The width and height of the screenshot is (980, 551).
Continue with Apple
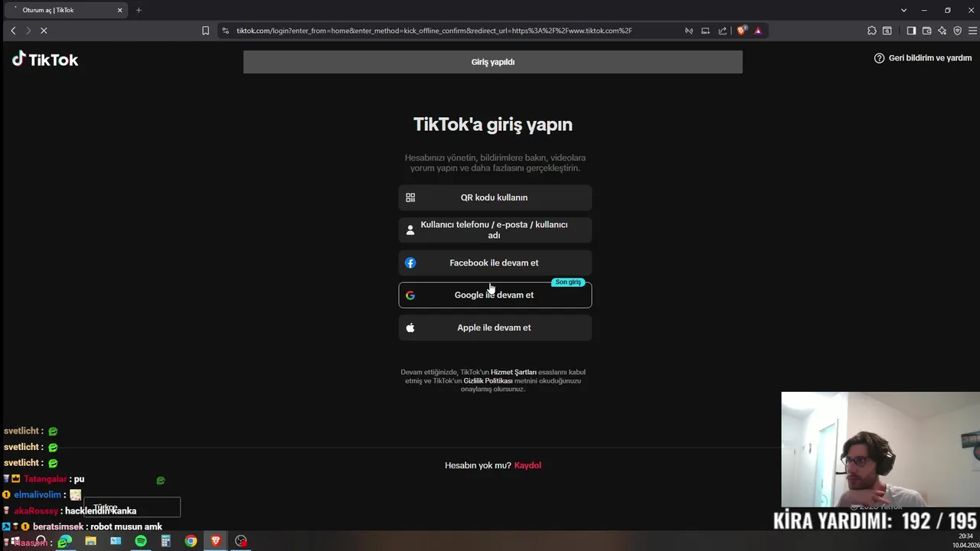[x=495, y=328]
